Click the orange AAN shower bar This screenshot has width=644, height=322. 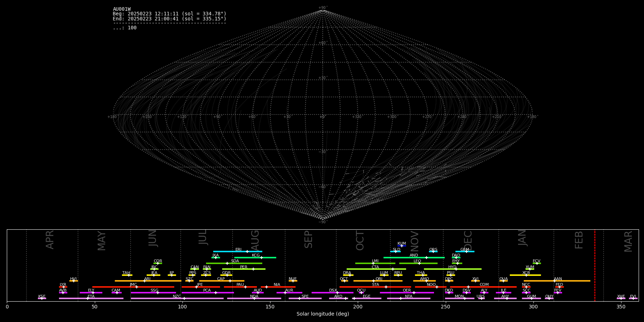click(557, 281)
